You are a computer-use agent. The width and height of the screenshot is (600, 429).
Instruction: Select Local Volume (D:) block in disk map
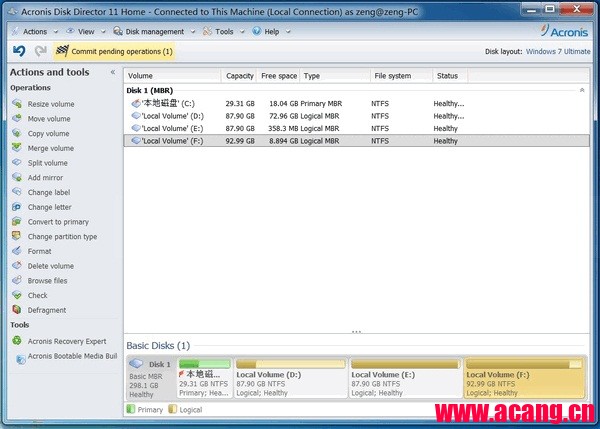pos(291,378)
